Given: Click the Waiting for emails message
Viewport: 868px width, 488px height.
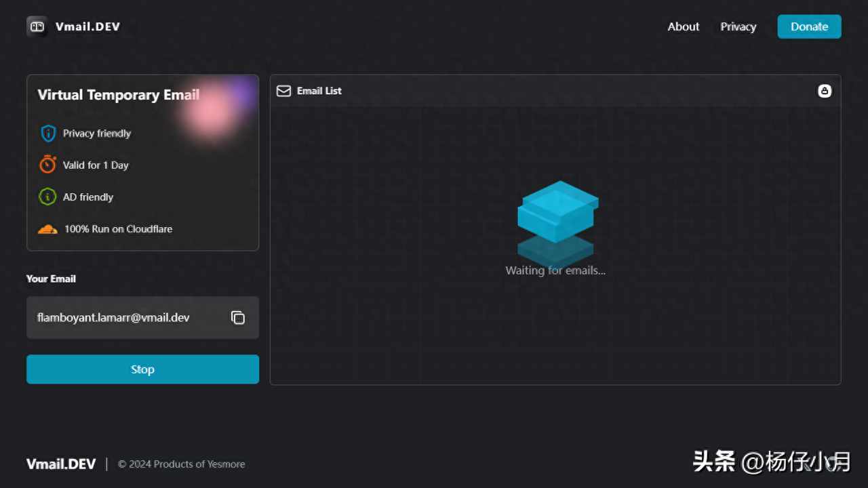Looking at the screenshot, I should [555, 270].
